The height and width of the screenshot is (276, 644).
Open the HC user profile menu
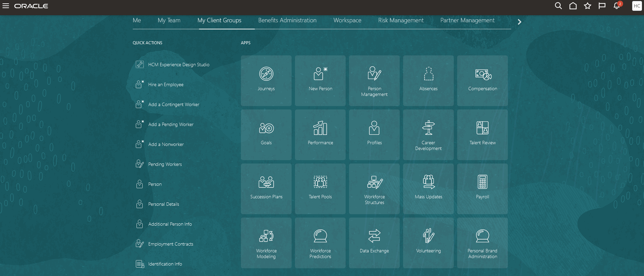pos(637,6)
